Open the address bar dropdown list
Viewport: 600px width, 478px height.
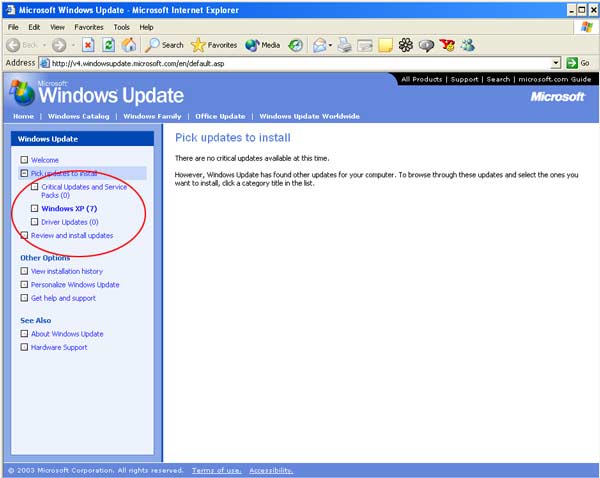tap(556, 63)
